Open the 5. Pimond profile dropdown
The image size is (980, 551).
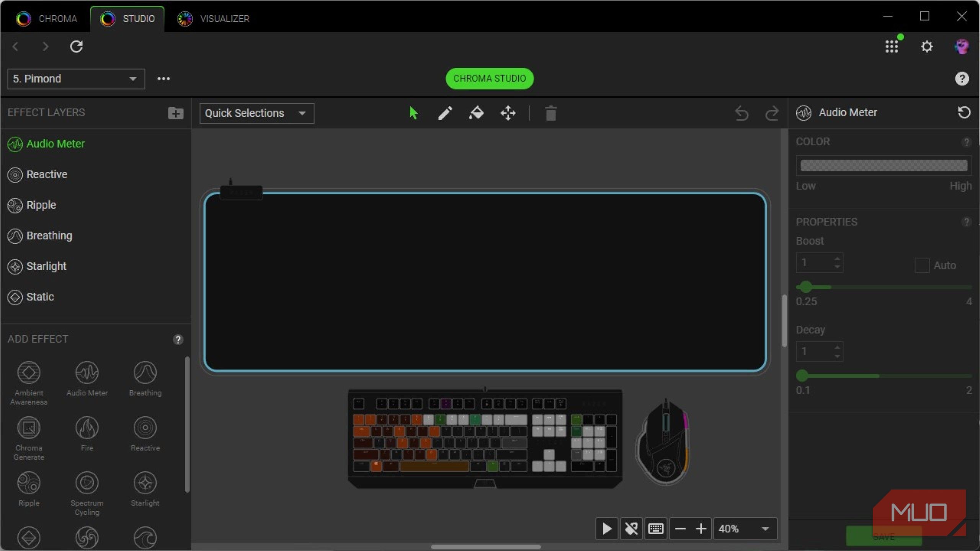point(76,79)
